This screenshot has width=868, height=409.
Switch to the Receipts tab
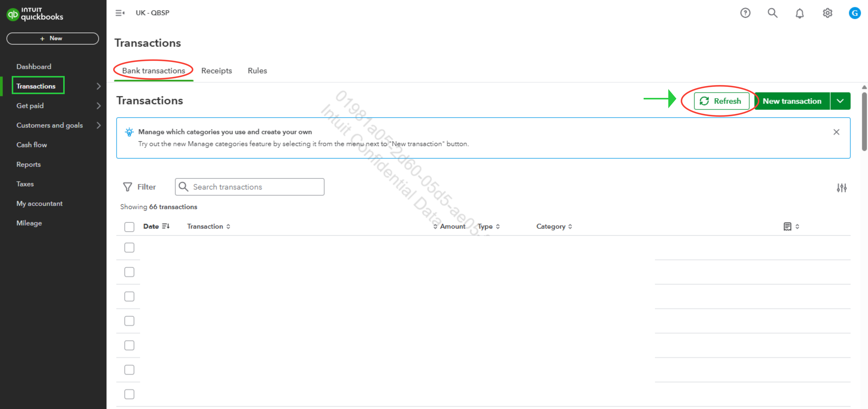(216, 71)
